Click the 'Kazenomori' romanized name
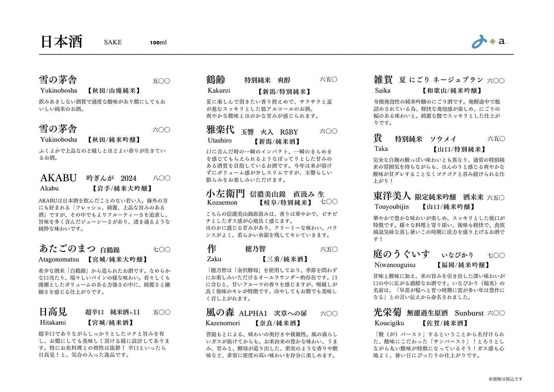 pos(223,323)
